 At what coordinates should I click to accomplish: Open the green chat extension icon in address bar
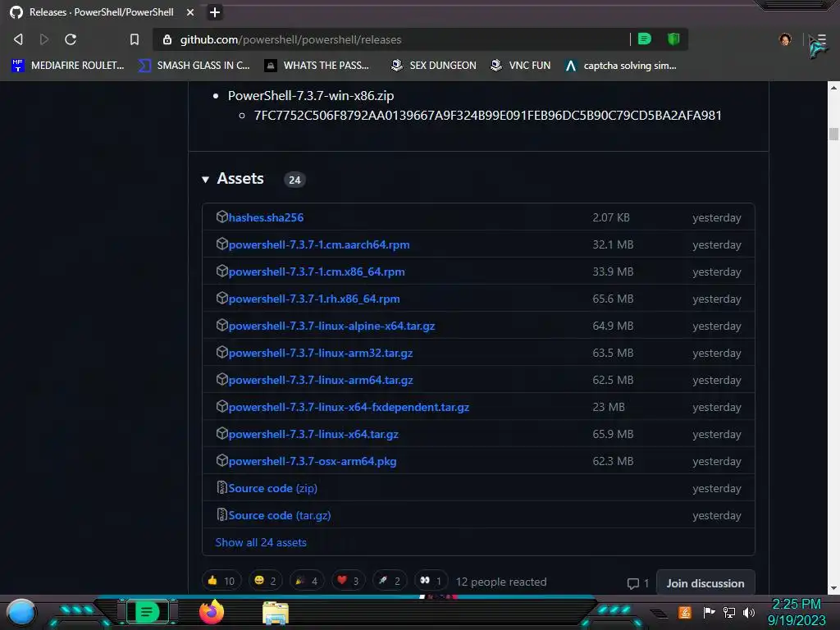[x=645, y=39]
